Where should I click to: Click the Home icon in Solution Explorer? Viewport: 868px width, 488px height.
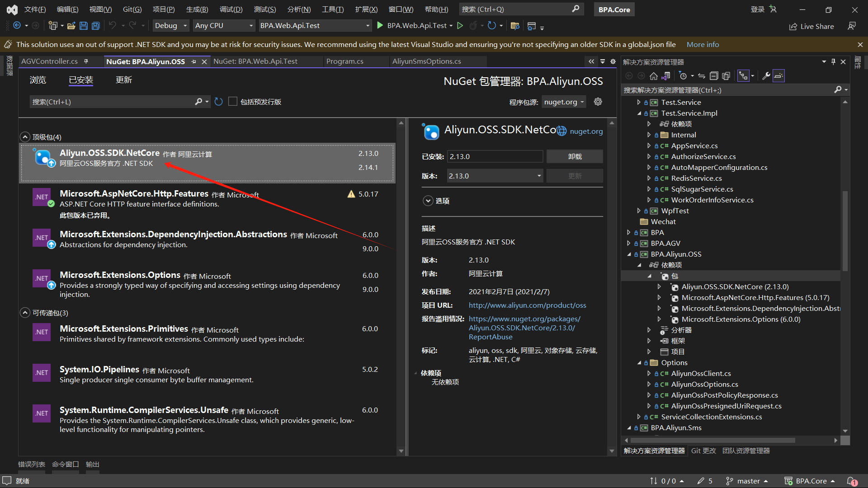click(x=653, y=76)
